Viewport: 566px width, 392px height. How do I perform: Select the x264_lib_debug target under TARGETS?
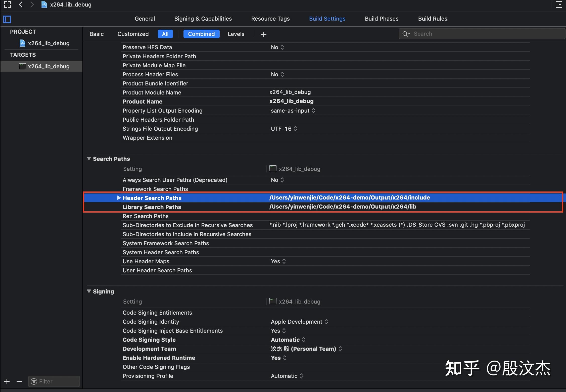coord(49,66)
